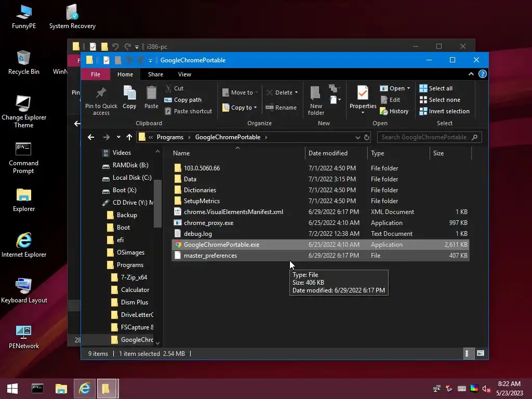The image size is (532, 399).
Task: Click the Edit command in Open group
Action: click(x=390, y=100)
